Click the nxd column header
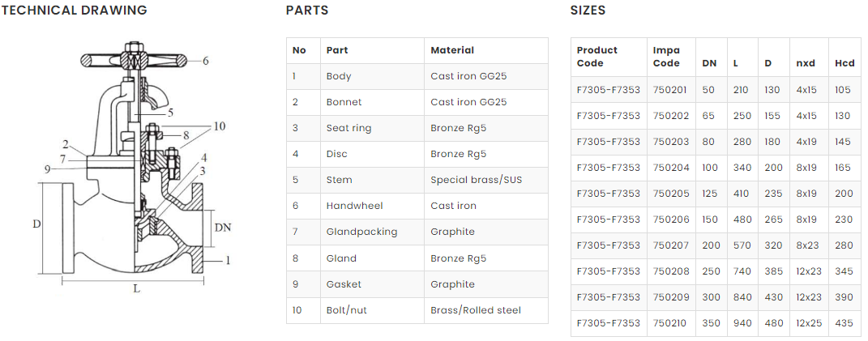This screenshot has width=868, height=341. 805,63
